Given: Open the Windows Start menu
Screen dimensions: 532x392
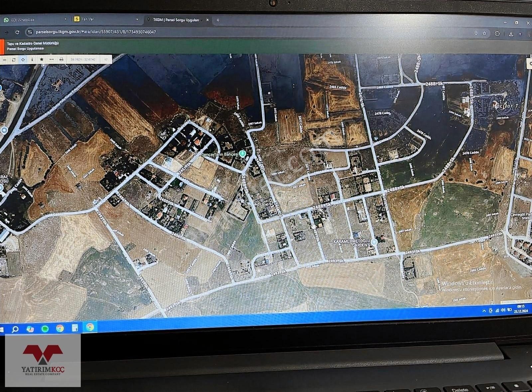Looking at the screenshot, I should (2, 329).
